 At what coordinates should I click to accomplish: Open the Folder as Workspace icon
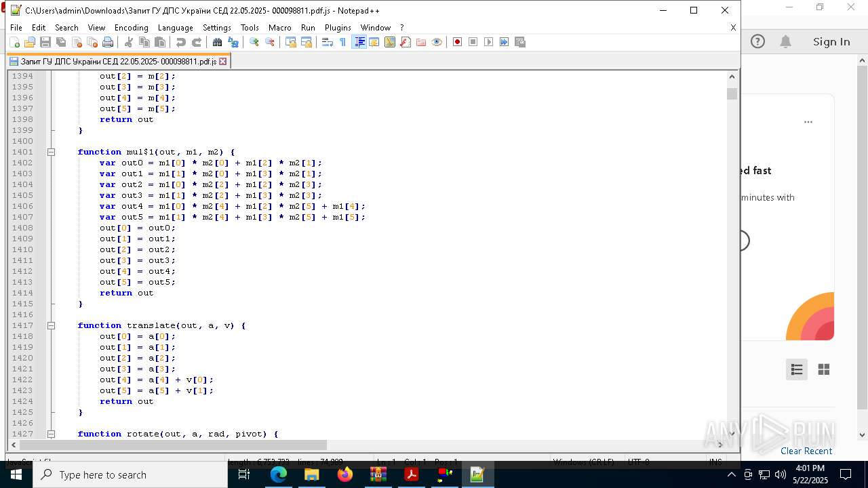421,42
